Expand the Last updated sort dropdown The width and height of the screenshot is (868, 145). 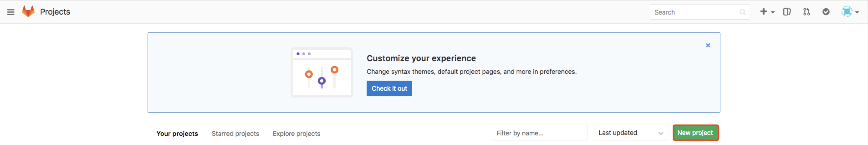click(630, 133)
